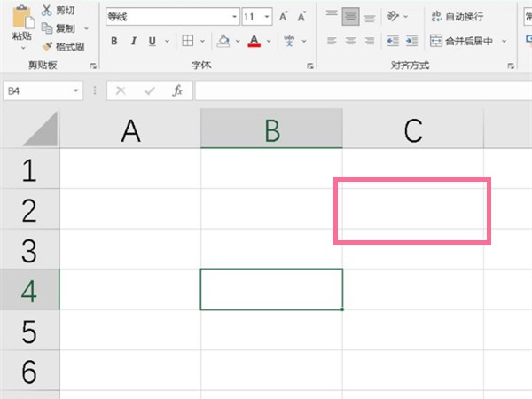The height and width of the screenshot is (399, 532).
Task: Click the Paste (粘贴) clipboard icon
Action: 23,18
